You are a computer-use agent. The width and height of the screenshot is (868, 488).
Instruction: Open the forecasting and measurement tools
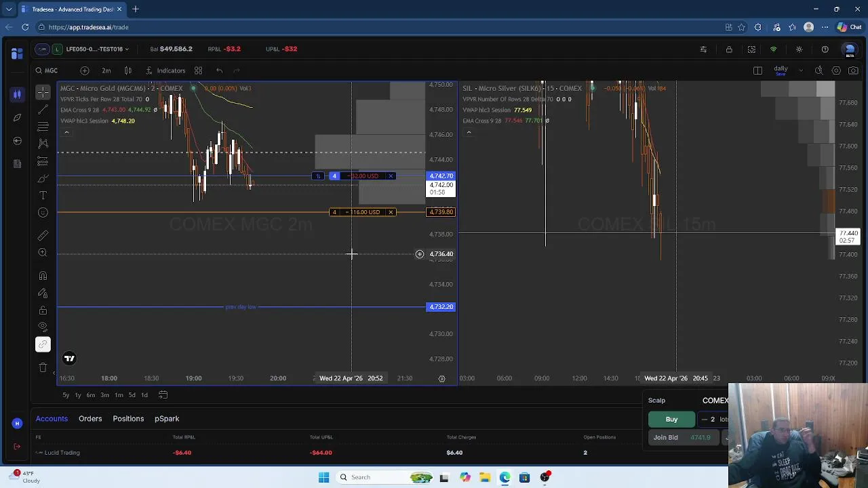coord(43,161)
